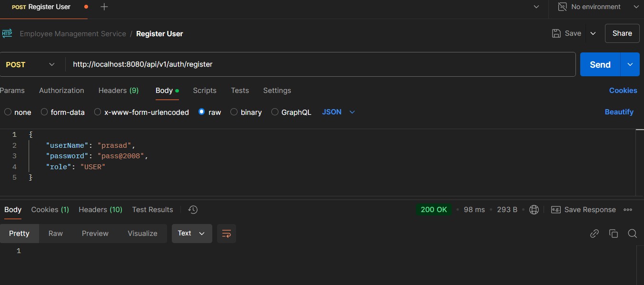Open the JSON format dropdown
The height and width of the screenshot is (285, 644).
tap(338, 112)
